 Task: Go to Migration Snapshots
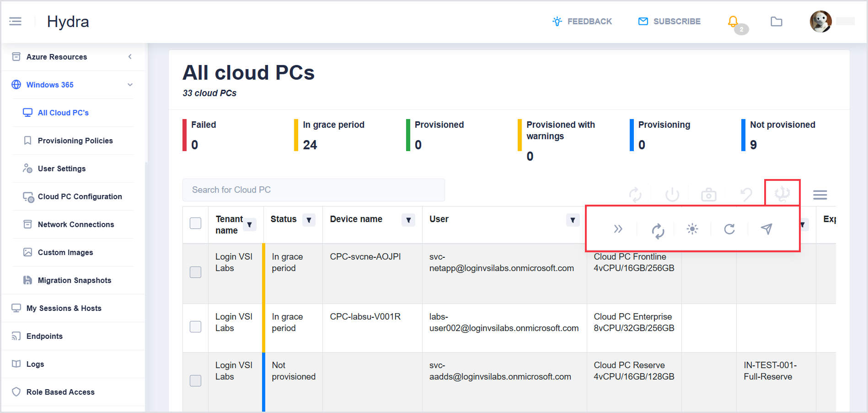tap(74, 280)
